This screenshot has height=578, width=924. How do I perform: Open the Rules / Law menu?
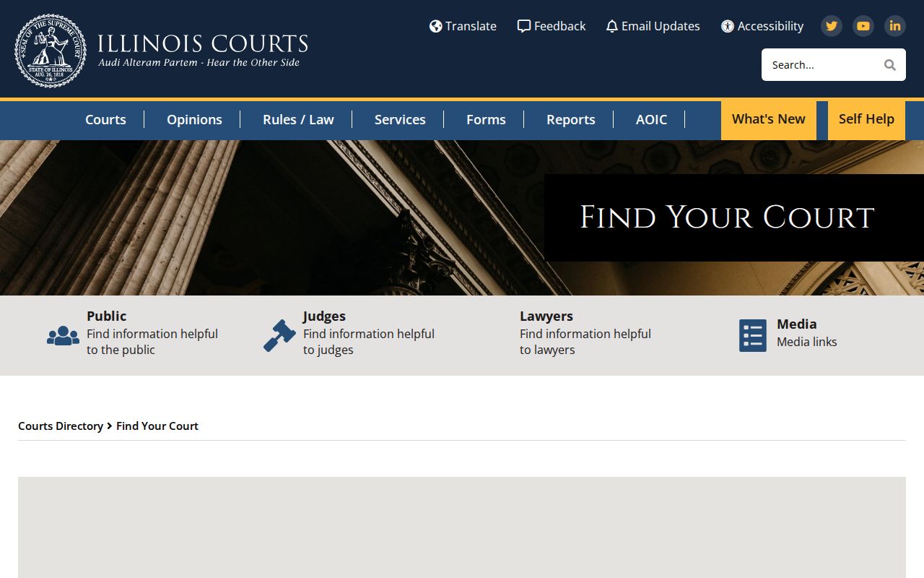[x=298, y=120]
